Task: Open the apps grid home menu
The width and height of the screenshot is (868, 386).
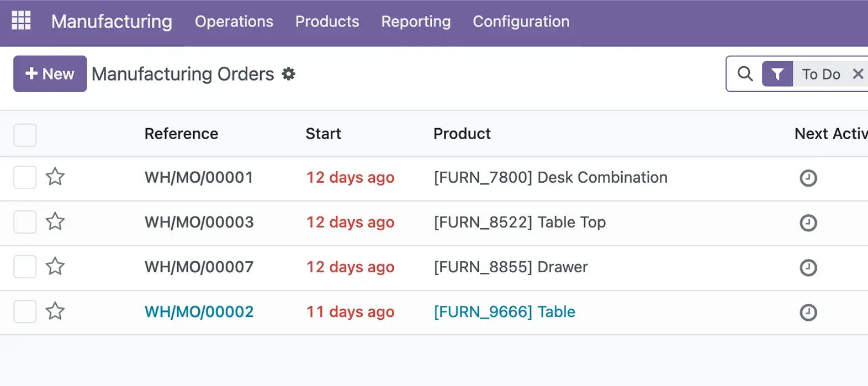Action: [x=21, y=21]
